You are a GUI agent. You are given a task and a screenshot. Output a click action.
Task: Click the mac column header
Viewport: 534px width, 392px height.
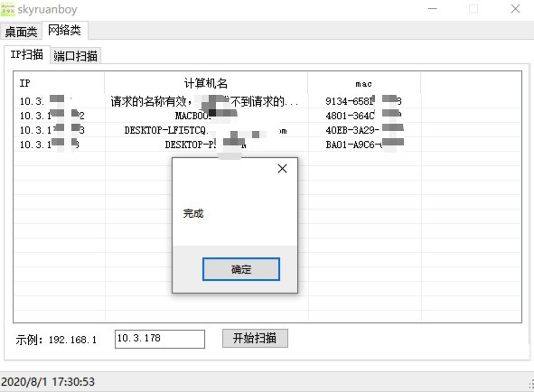click(364, 83)
